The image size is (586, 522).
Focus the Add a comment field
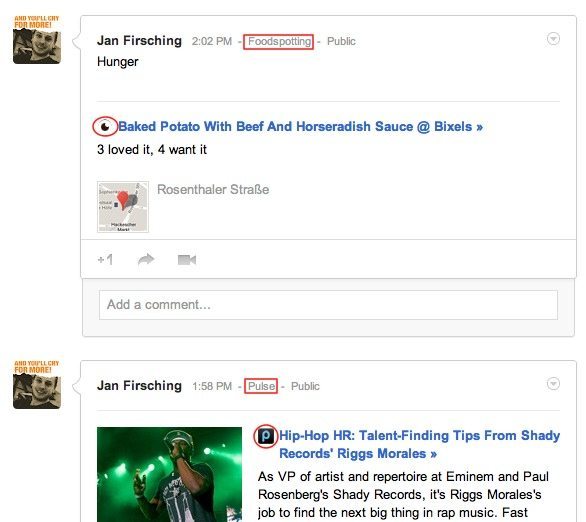click(328, 305)
